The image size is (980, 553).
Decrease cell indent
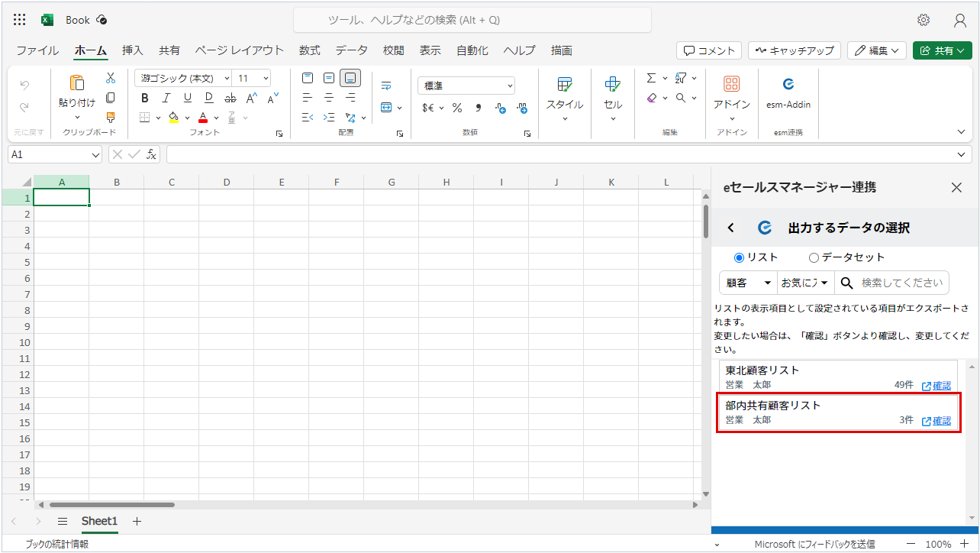tap(308, 118)
